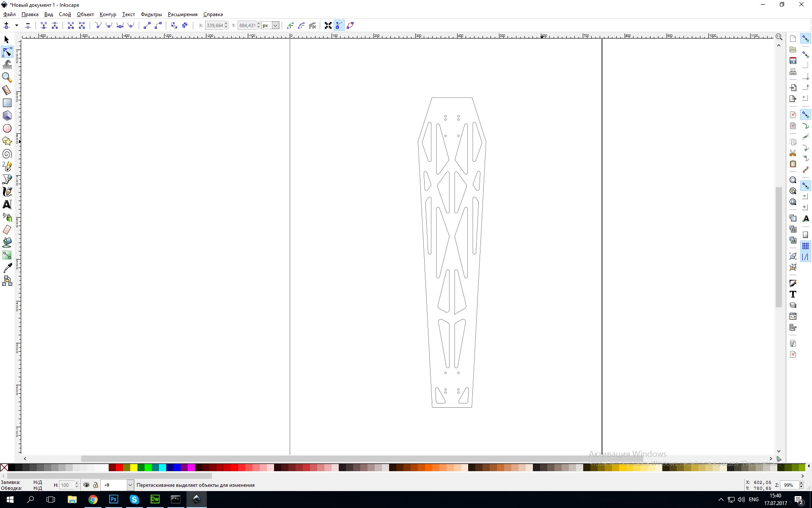Increase opacity H value stepper

pyautogui.click(x=77, y=483)
